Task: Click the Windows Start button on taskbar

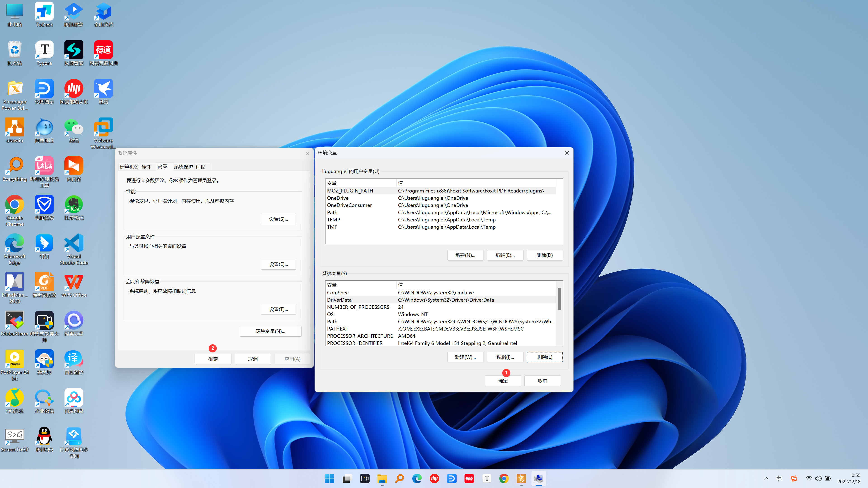Action: tap(330, 479)
